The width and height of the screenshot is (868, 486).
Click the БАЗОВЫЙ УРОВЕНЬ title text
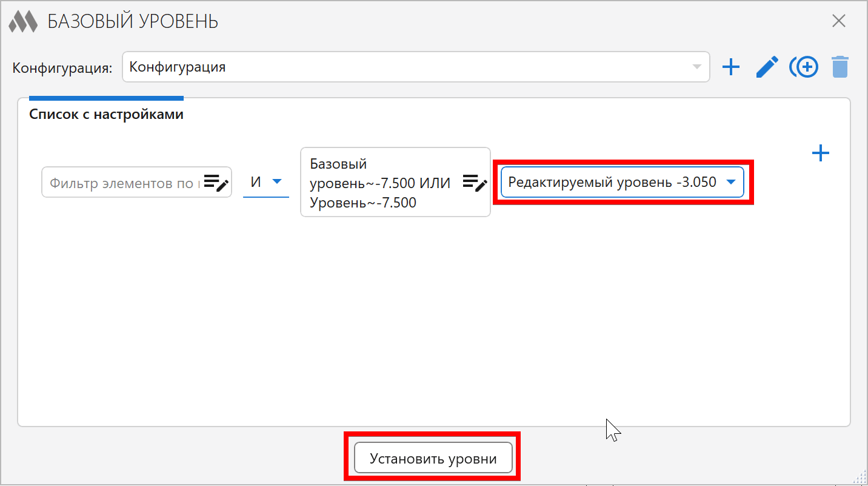(133, 22)
